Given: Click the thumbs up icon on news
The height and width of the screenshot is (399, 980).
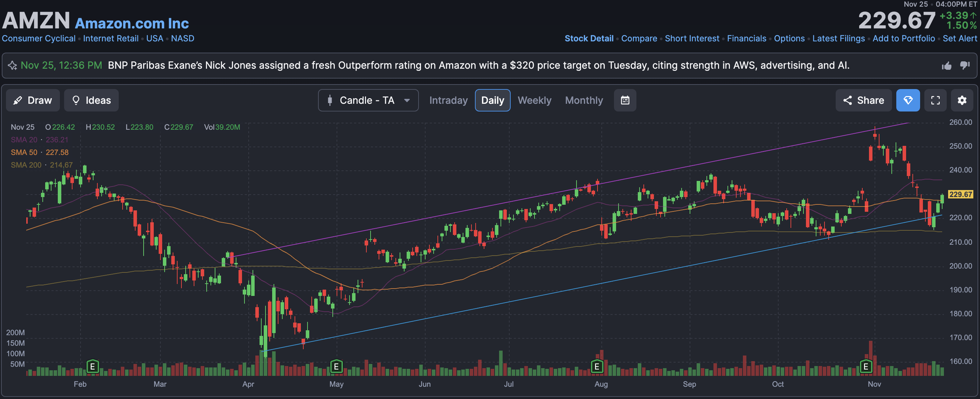Looking at the screenshot, I should click(x=946, y=66).
